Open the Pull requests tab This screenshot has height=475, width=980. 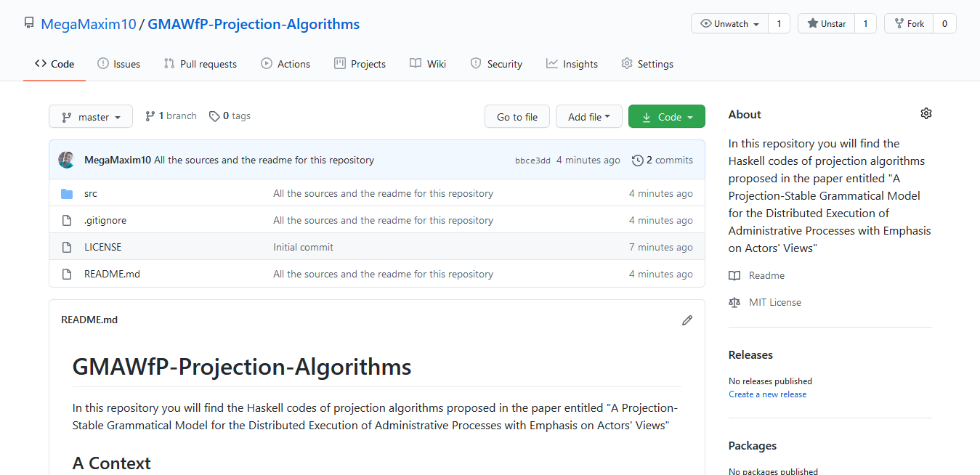[200, 64]
